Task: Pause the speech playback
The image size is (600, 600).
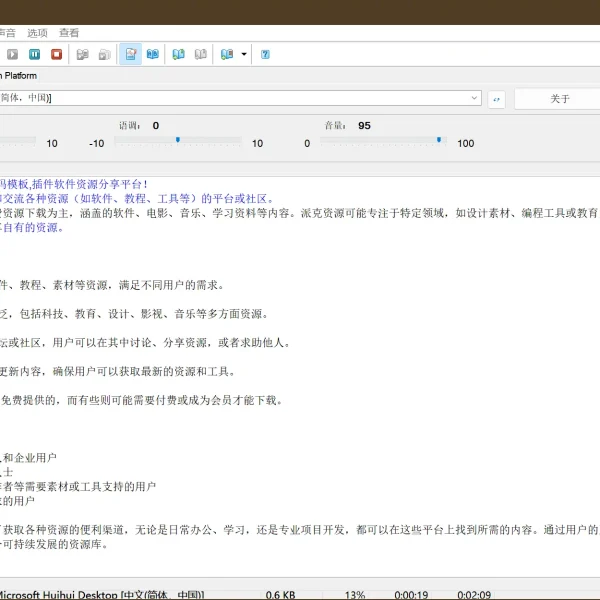Action: tap(35, 54)
